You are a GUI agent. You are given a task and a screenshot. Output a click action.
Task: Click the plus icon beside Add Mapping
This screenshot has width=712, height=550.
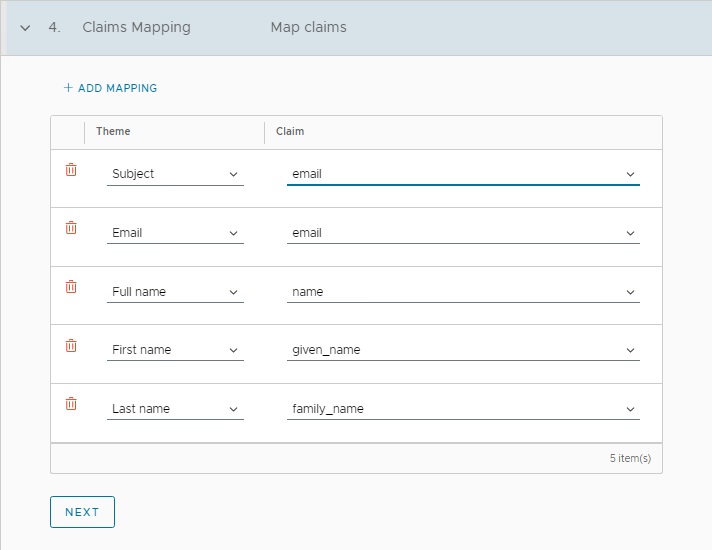pos(68,88)
